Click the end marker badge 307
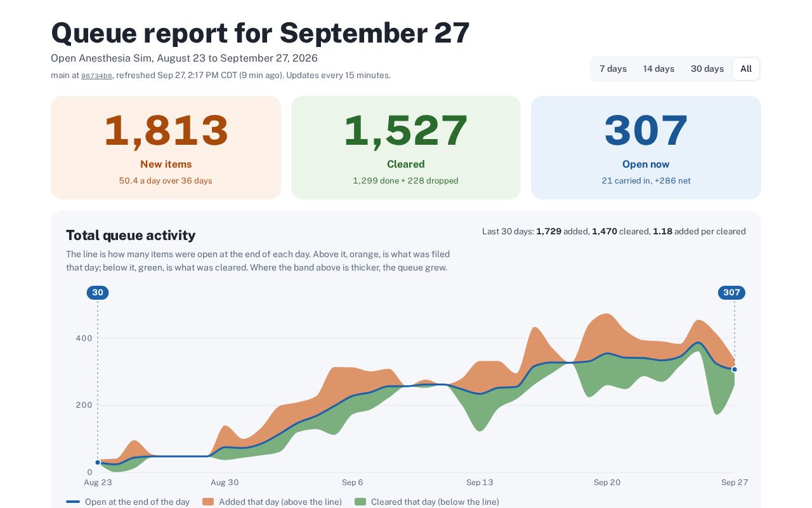This screenshot has width=812, height=508. pos(731,293)
